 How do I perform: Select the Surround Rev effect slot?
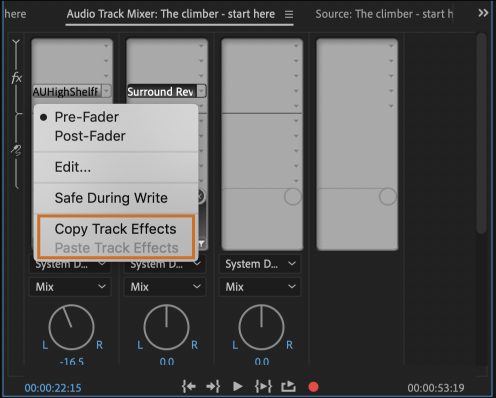coord(161,91)
